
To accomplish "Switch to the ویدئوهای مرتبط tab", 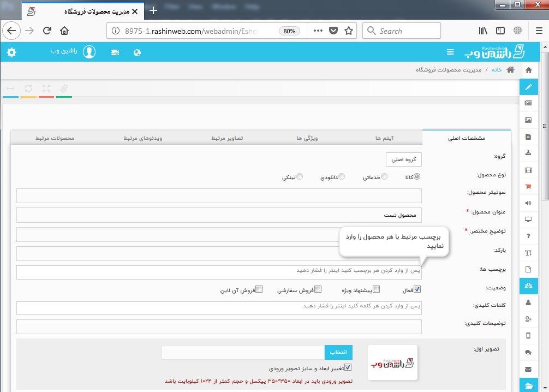I will pyautogui.click(x=143, y=138).
